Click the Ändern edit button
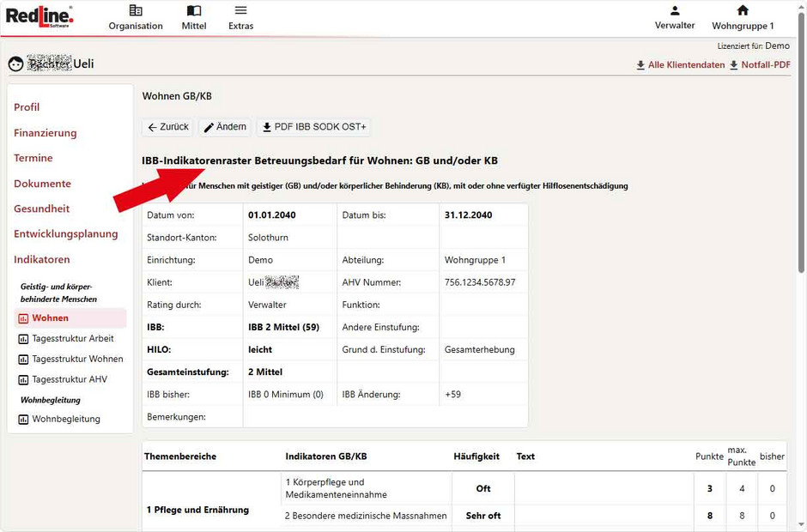Viewport: 807px width, 532px height. coord(225,127)
